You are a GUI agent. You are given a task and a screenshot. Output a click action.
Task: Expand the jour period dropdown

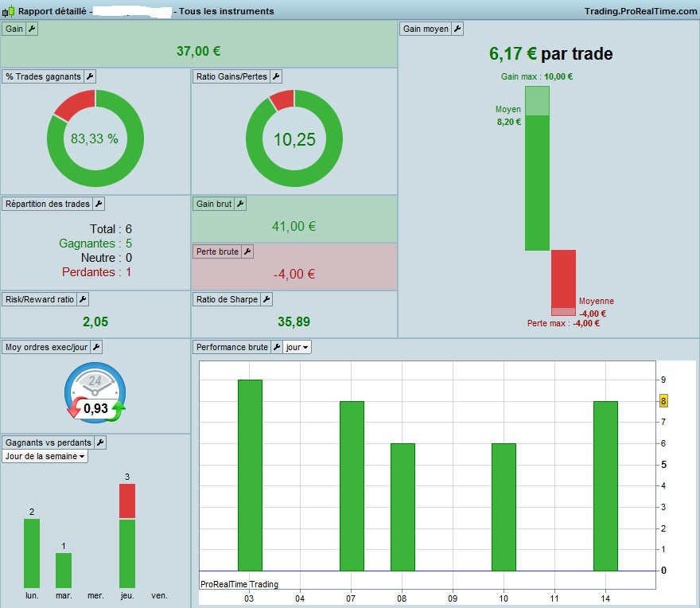[x=297, y=347]
